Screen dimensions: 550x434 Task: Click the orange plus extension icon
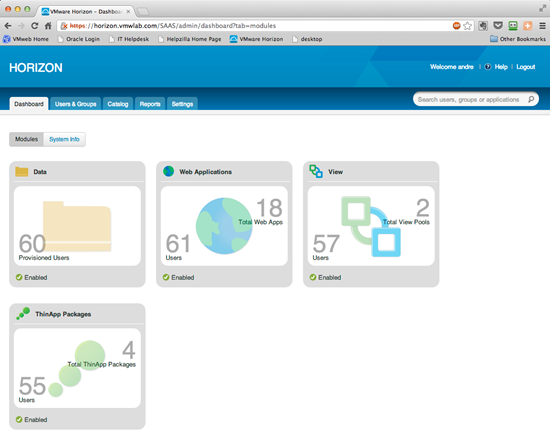pos(527,26)
